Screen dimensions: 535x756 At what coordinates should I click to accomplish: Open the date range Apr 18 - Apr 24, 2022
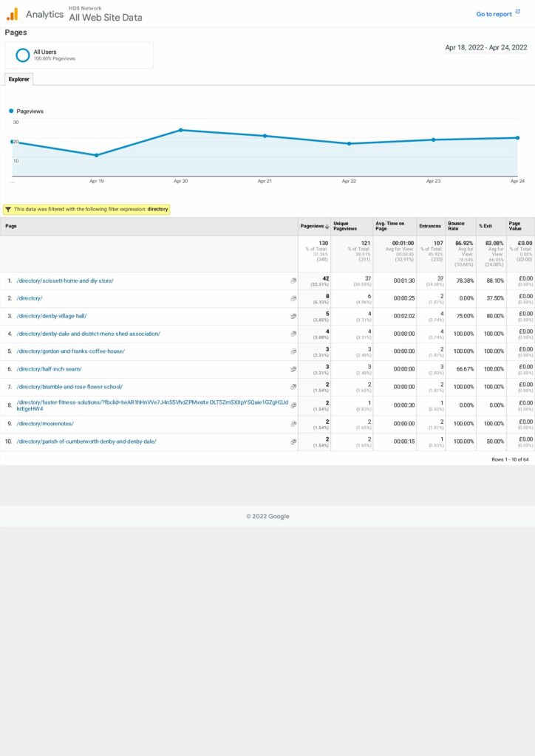(x=485, y=47)
